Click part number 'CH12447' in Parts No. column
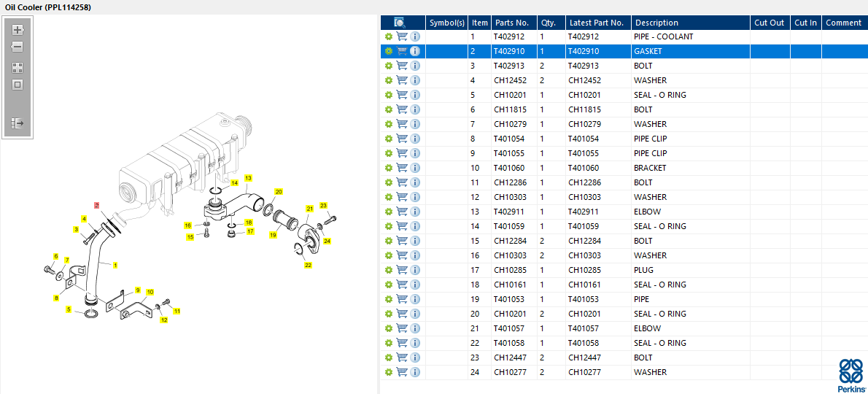 [x=511, y=358]
